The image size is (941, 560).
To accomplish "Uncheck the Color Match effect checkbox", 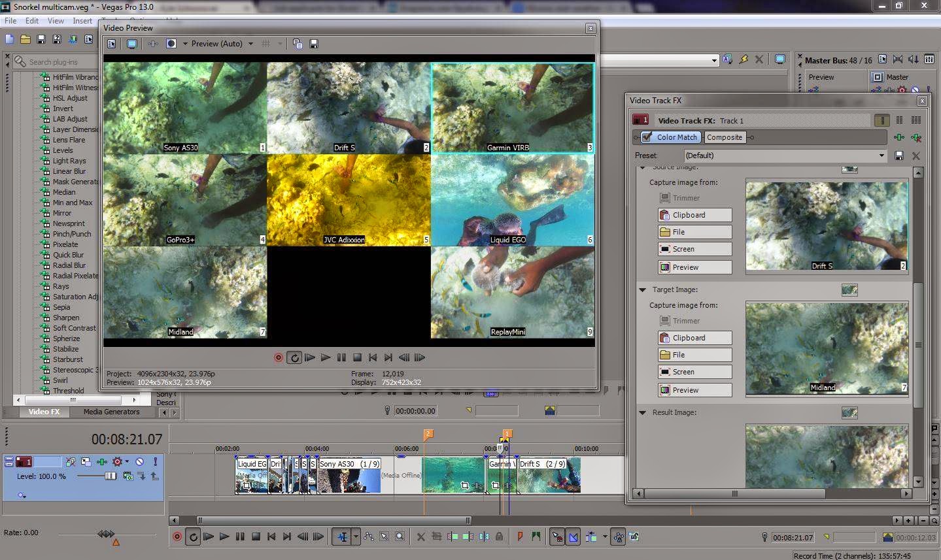I will click(x=647, y=137).
